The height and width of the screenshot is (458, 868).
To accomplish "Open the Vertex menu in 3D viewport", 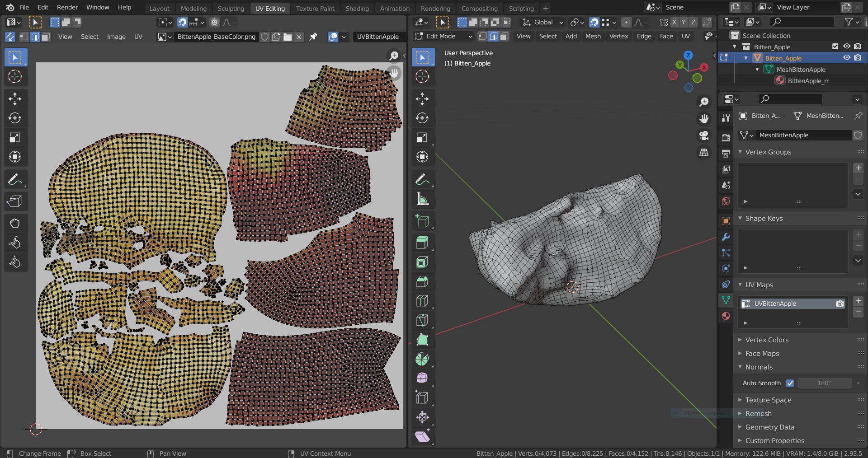I will point(618,36).
